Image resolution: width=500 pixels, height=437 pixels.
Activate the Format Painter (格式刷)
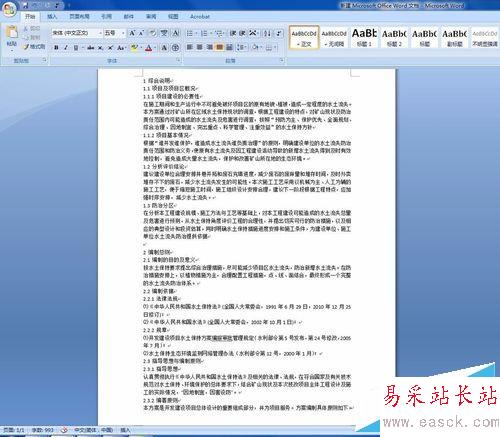(x=34, y=47)
